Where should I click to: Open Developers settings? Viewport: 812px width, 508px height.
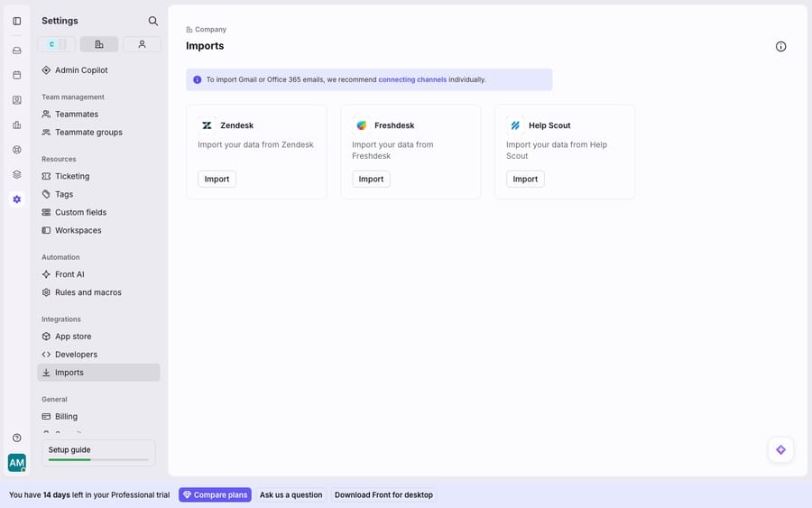pyautogui.click(x=98, y=355)
